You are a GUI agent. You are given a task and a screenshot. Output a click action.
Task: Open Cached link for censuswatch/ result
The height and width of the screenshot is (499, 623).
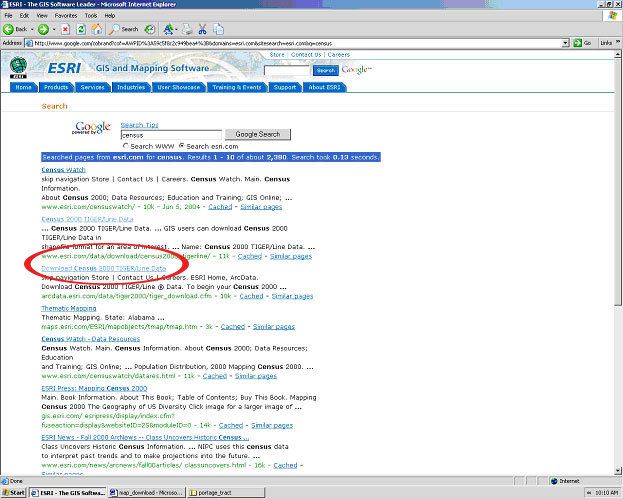pos(220,207)
